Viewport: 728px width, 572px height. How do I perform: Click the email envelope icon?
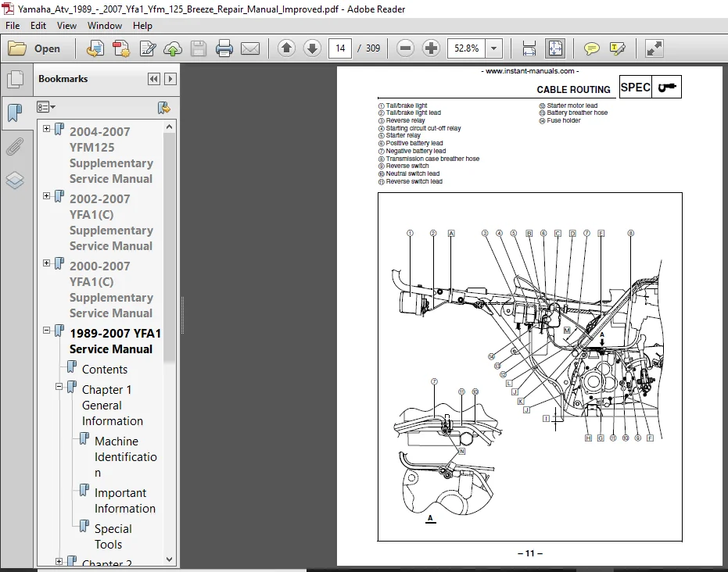[250, 48]
